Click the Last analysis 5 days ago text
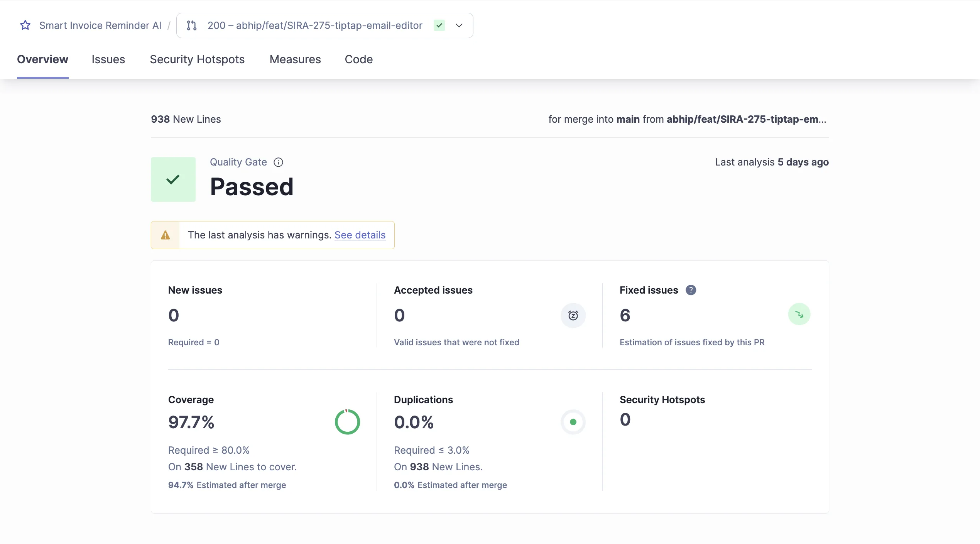The height and width of the screenshot is (544, 980). click(772, 162)
